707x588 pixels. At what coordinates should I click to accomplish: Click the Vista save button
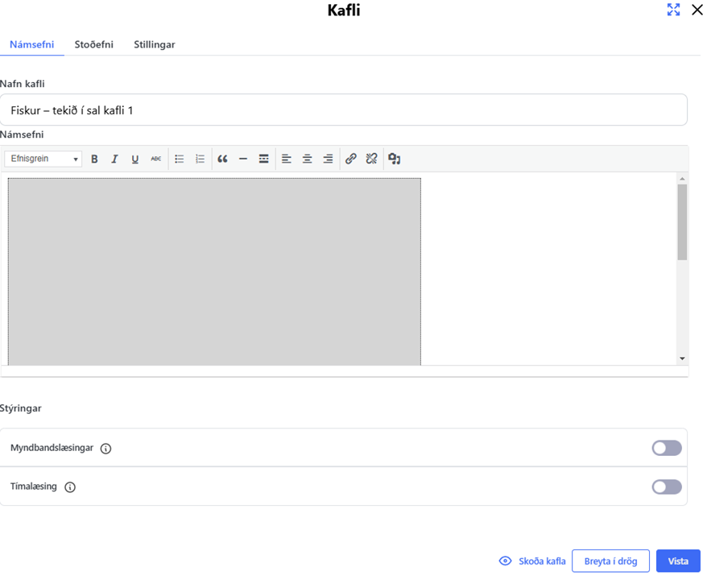coord(677,561)
